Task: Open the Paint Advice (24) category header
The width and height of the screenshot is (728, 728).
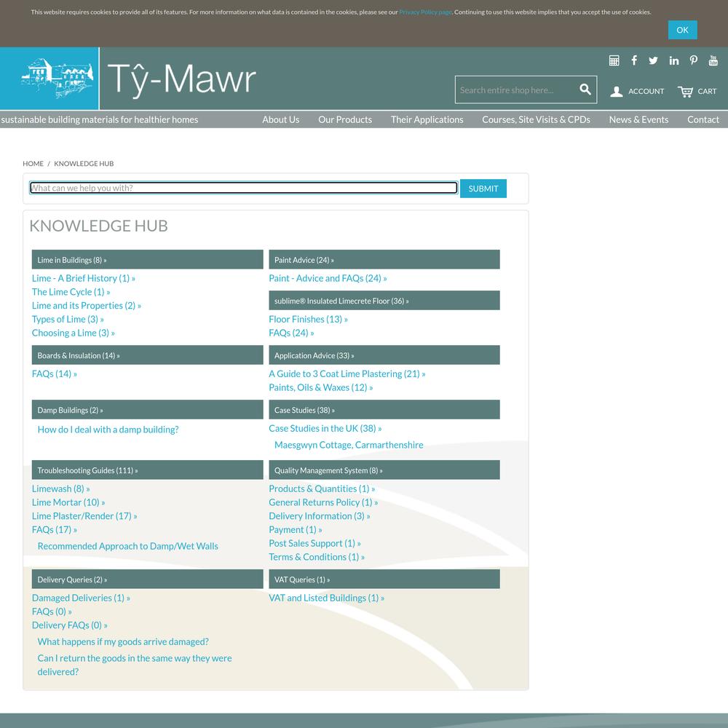Action: point(384,260)
